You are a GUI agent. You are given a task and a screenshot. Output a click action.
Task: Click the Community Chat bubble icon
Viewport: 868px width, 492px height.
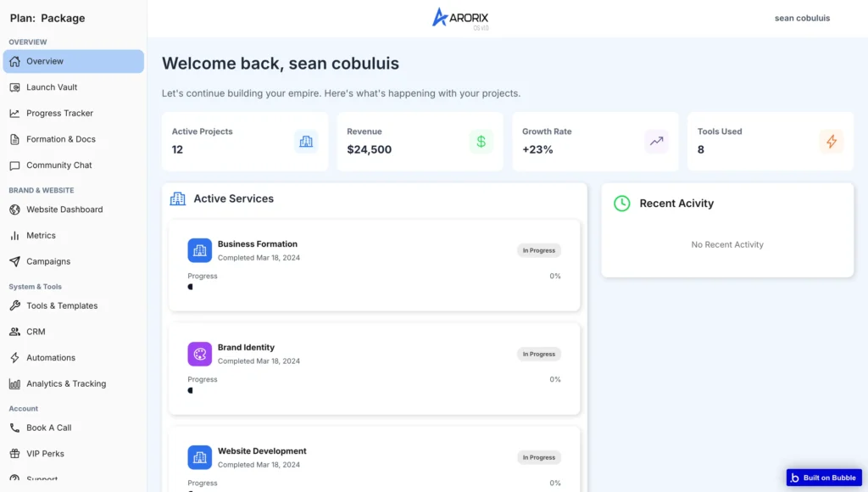click(x=15, y=165)
